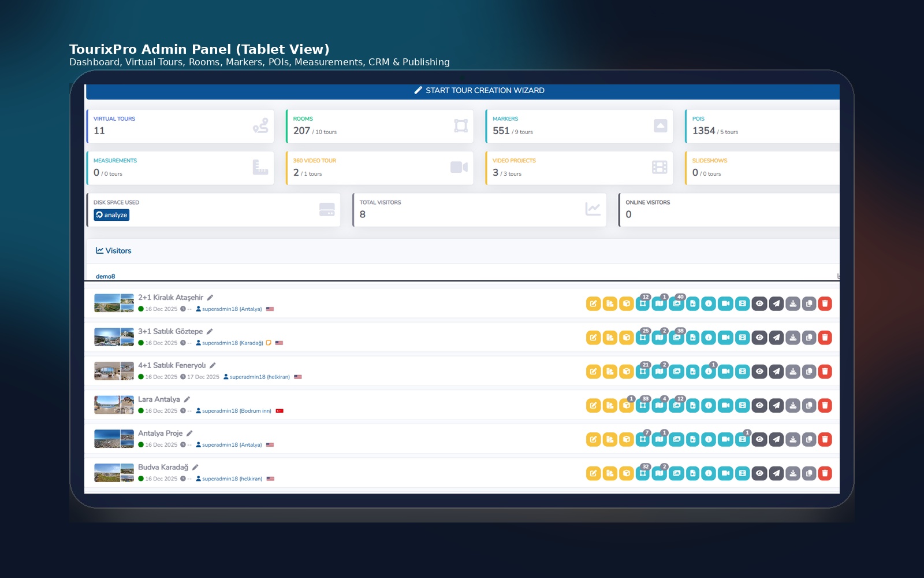Viewport: 924px width, 578px height.
Task: Rename tour via pencil next to Lara Antalya
Action: tap(187, 399)
